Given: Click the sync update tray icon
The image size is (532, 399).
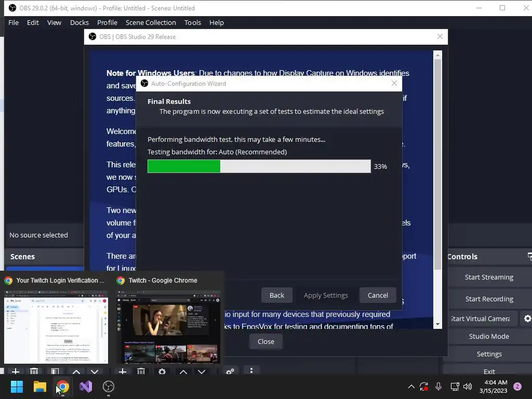Looking at the screenshot, I should (x=424, y=387).
